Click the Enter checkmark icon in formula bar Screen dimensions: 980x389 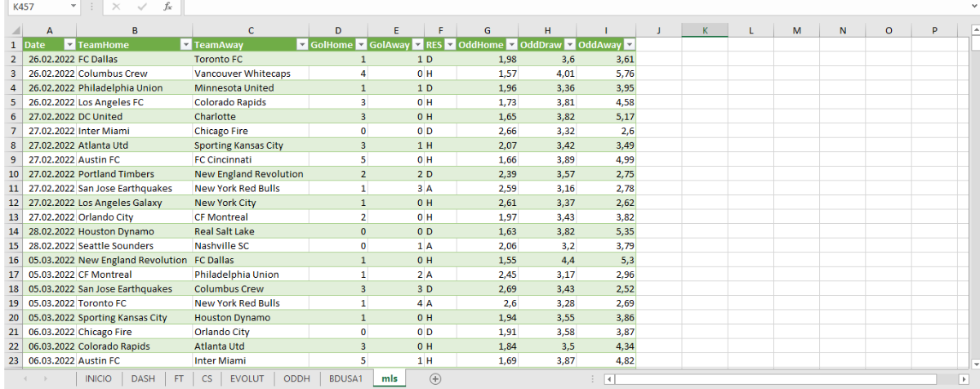coord(141,7)
